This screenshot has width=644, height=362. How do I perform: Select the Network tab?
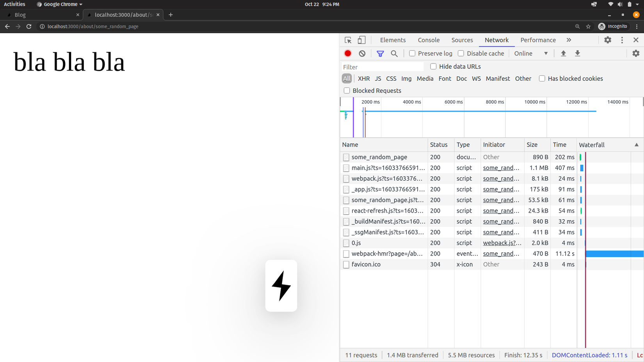(x=496, y=40)
